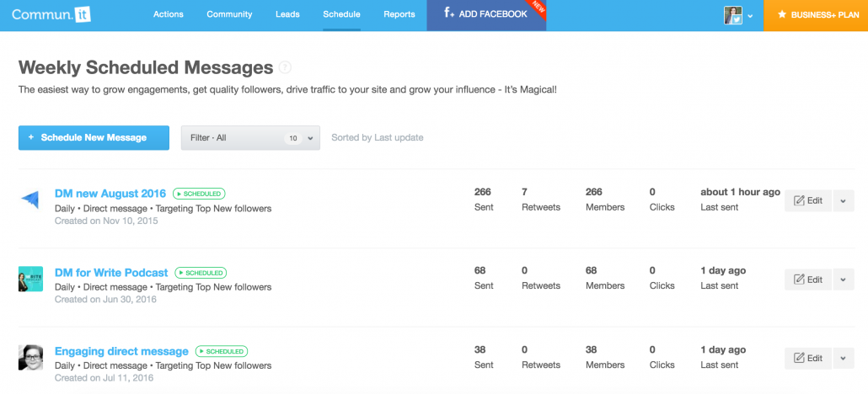The image size is (868, 394).
Task: Open the Reports tab
Action: (399, 15)
